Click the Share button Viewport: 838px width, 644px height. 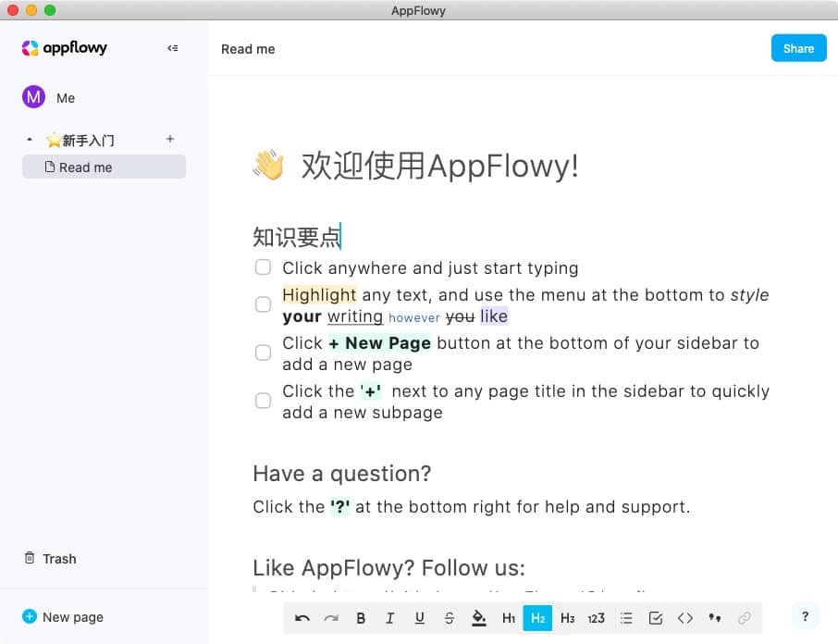tap(798, 48)
